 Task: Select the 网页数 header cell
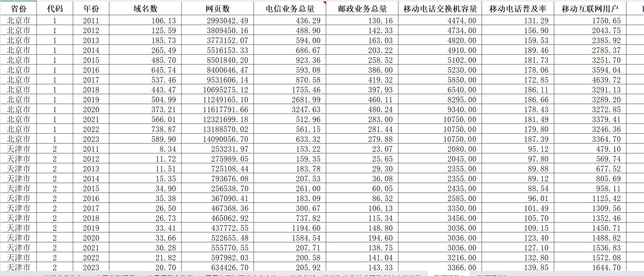click(x=217, y=9)
